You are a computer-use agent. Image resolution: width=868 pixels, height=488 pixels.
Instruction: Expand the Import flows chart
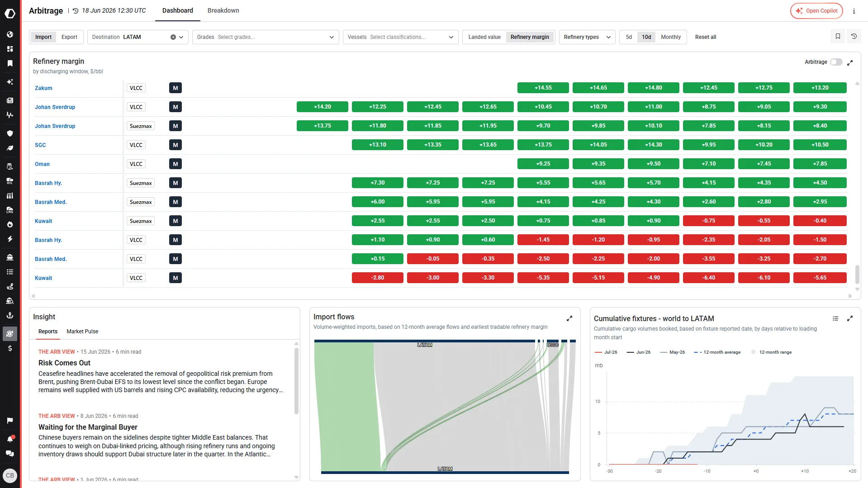pyautogui.click(x=569, y=318)
